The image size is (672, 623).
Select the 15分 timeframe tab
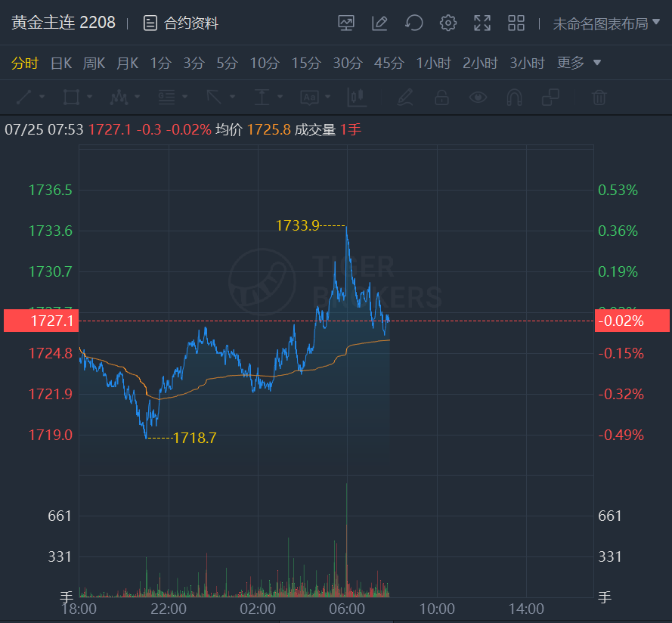coord(306,63)
